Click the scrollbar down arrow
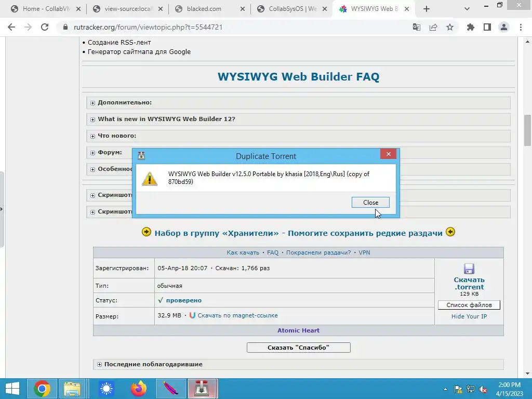The image size is (532, 399). (x=527, y=374)
